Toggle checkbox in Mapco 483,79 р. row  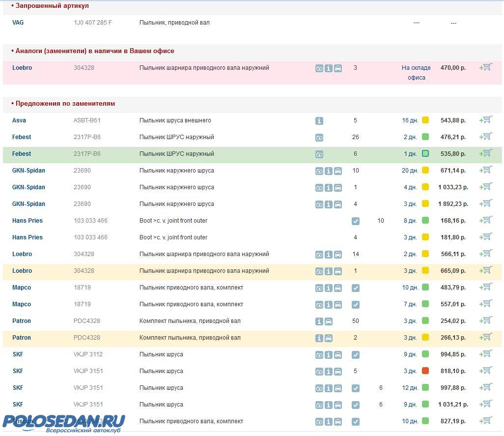click(x=356, y=288)
